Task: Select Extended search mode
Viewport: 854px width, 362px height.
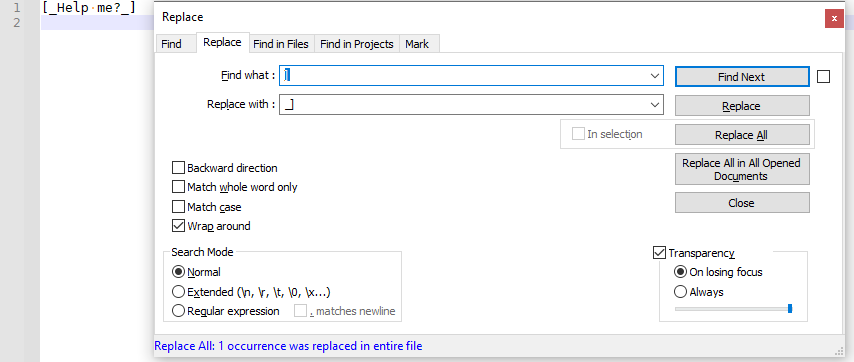Action: pos(178,292)
